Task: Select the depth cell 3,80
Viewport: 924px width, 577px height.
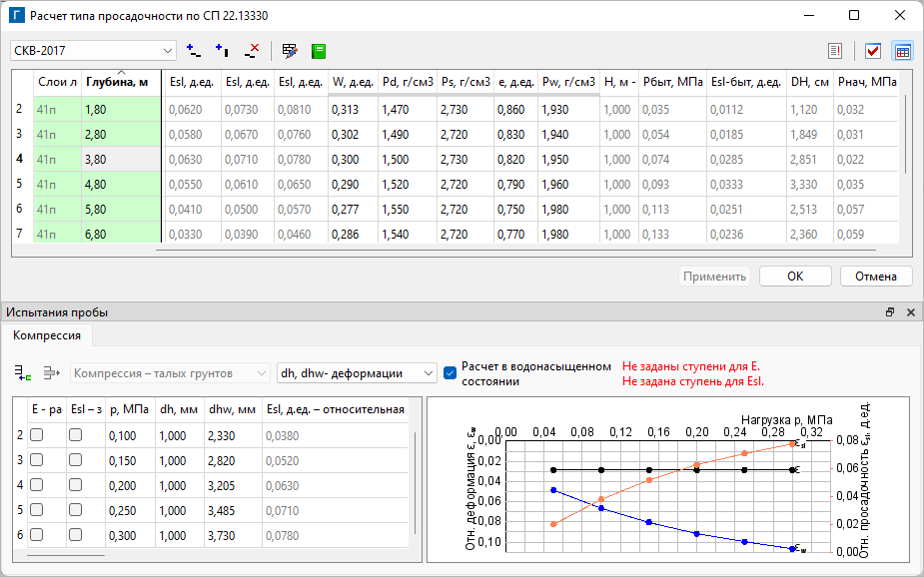Action: click(121, 160)
